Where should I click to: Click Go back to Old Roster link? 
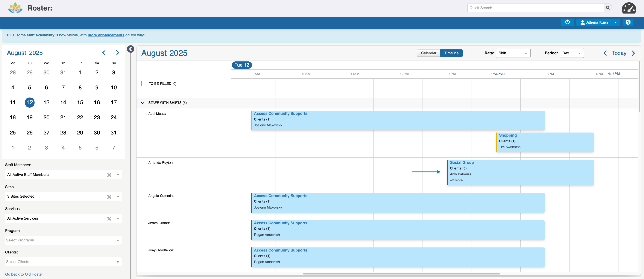coord(24,274)
